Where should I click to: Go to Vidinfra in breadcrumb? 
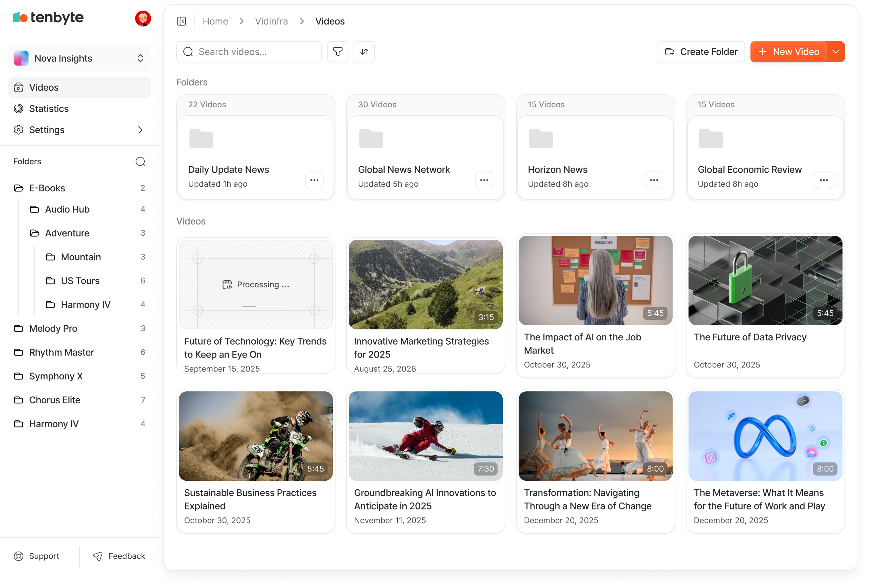[x=271, y=21]
